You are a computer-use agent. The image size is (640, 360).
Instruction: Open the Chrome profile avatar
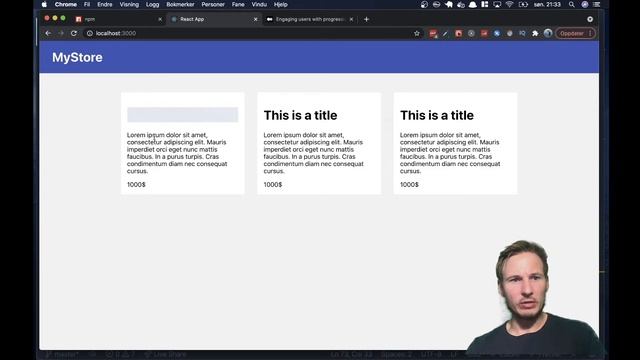click(x=548, y=33)
